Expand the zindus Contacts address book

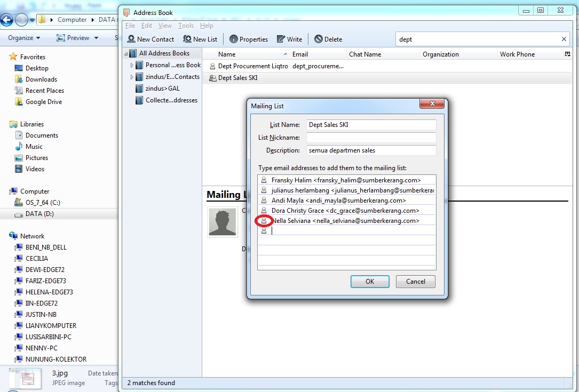click(x=132, y=77)
